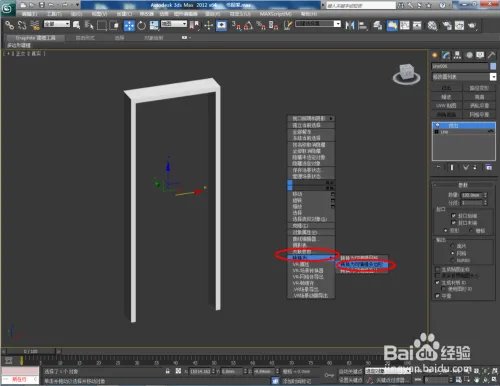
Task: Open the Material Editor icon
Action: pyautogui.click(x=432, y=25)
